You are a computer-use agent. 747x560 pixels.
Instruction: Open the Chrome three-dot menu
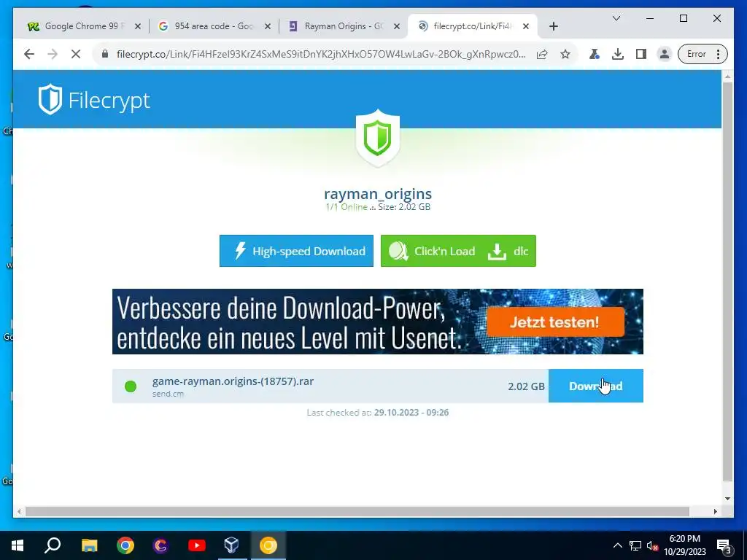[x=719, y=54]
